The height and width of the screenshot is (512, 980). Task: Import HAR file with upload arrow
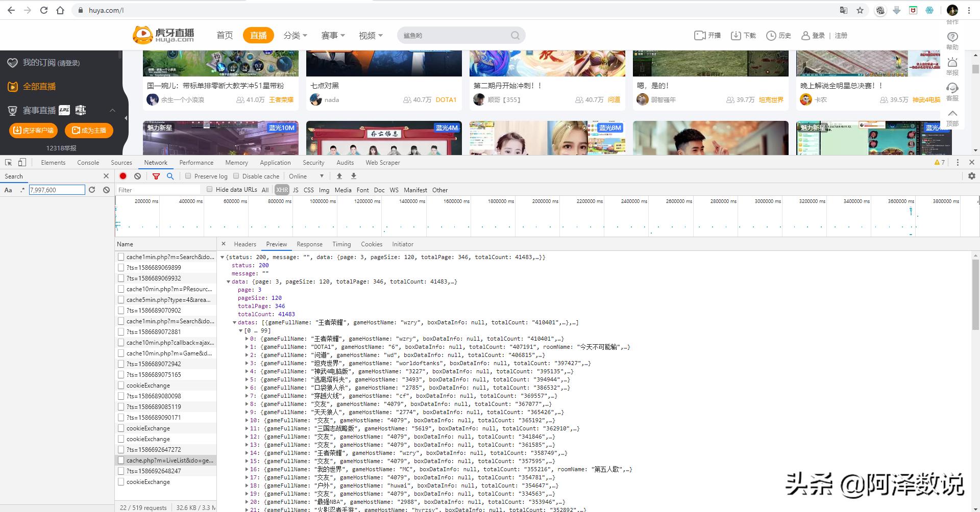coord(339,176)
